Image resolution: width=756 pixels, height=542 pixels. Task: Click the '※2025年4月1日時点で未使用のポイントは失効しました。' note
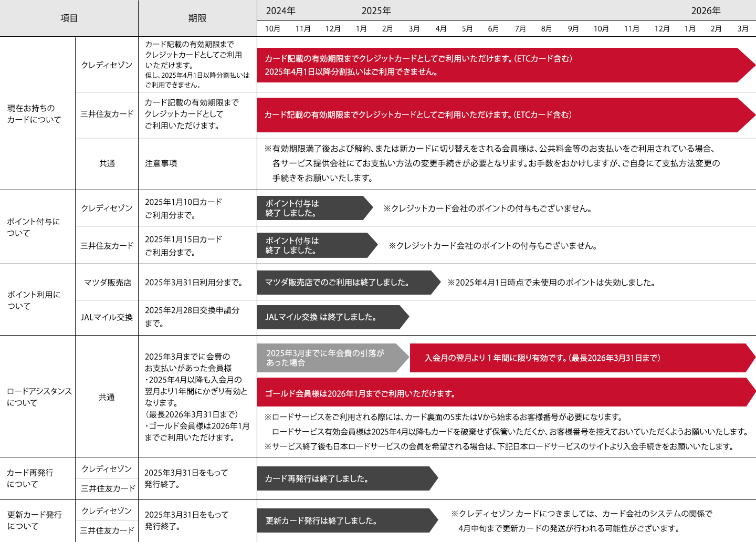[552, 283]
